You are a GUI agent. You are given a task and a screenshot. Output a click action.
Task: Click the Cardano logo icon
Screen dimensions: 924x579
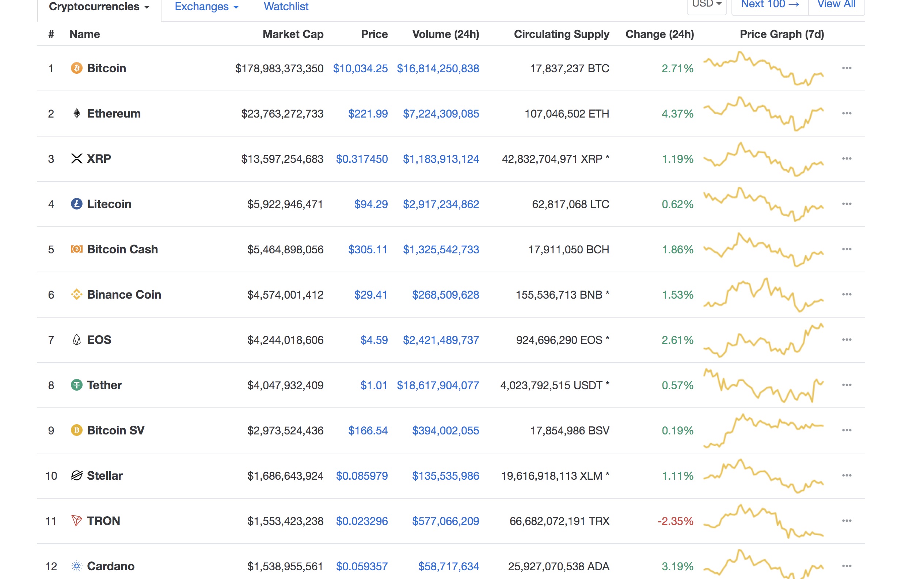pyautogui.click(x=77, y=566)
